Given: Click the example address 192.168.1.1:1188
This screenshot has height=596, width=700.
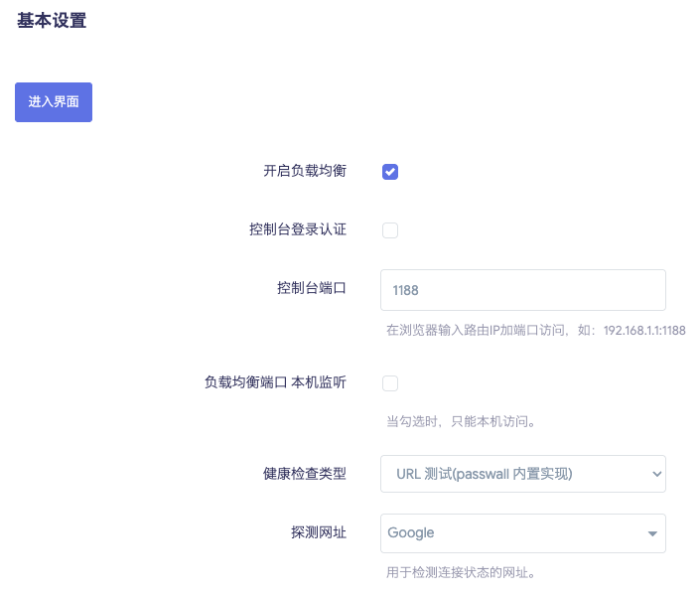Looking at the screenshot, I should (x=644, y=330).
